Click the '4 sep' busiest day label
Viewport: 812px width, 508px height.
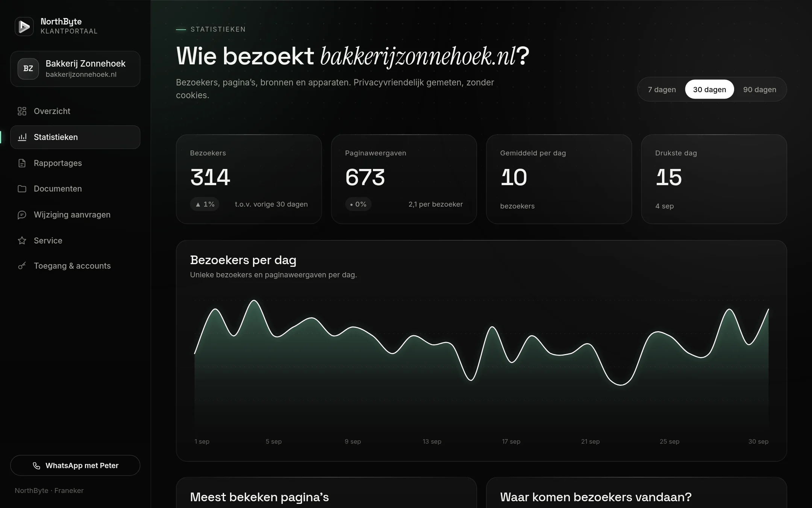point(664,206)
